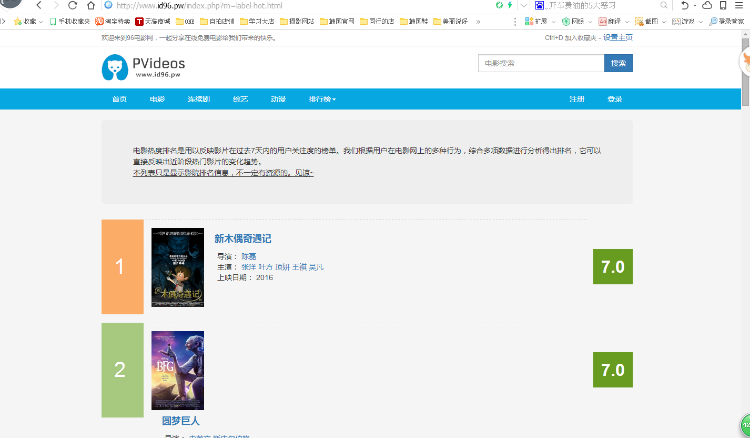Open the red T 天猫 bookmark
This screenshot has width=750, height=438.
coord(153,22)
